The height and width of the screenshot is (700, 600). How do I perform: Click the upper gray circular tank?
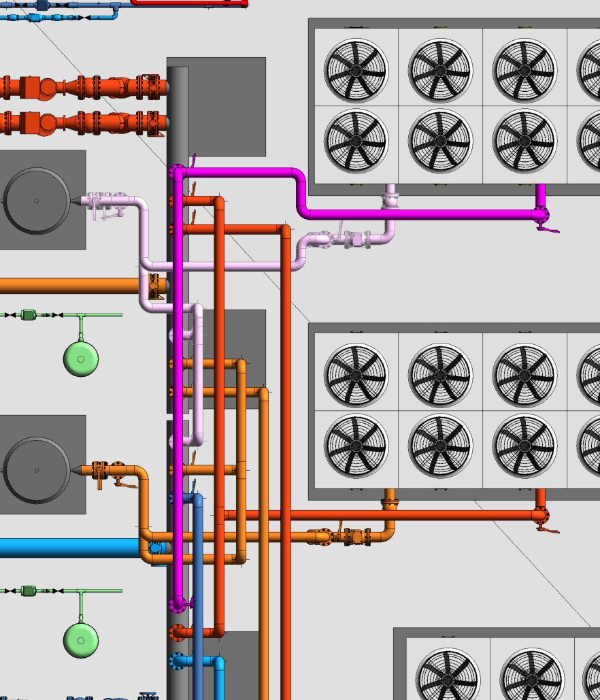37,201
